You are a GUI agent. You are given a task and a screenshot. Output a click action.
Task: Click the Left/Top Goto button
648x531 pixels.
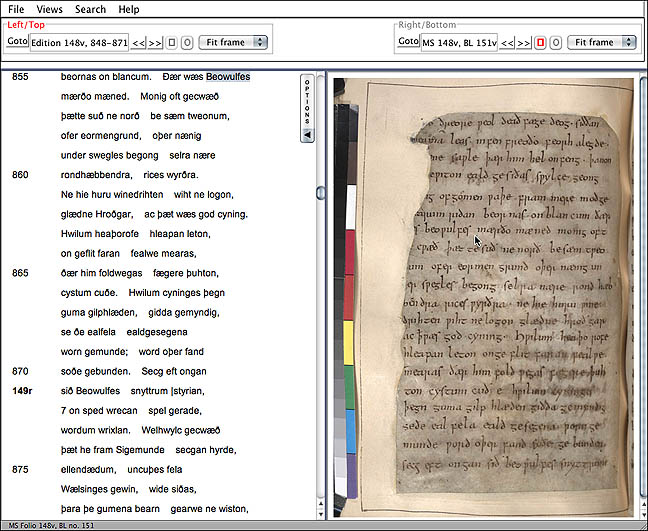(17, 41)
